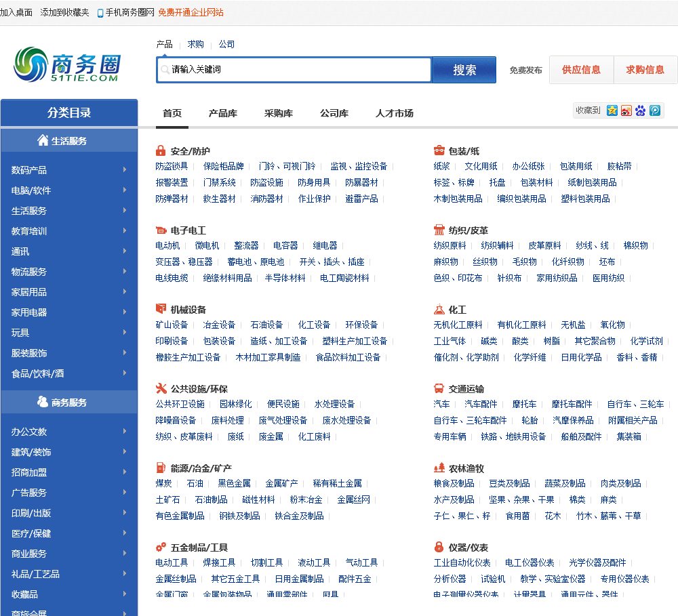Expand the 数码产品 sidebar arrow
Image resolution: width=678 pixels, height=616 pixels.
(x=125, y=169)
